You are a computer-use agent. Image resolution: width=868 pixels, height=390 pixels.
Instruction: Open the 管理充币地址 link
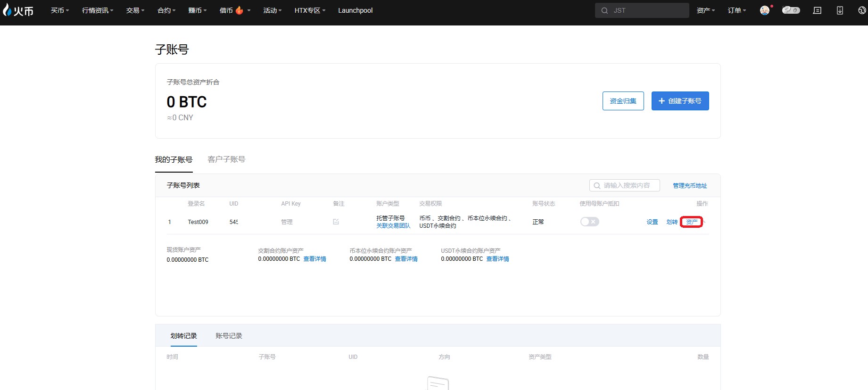click(690, 186)
